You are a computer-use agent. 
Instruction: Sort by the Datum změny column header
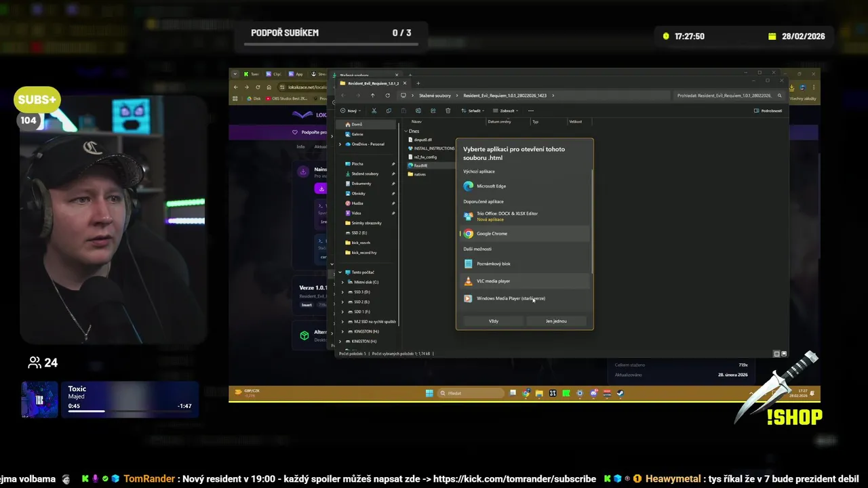pyautogui.click(x=499, y=122)
